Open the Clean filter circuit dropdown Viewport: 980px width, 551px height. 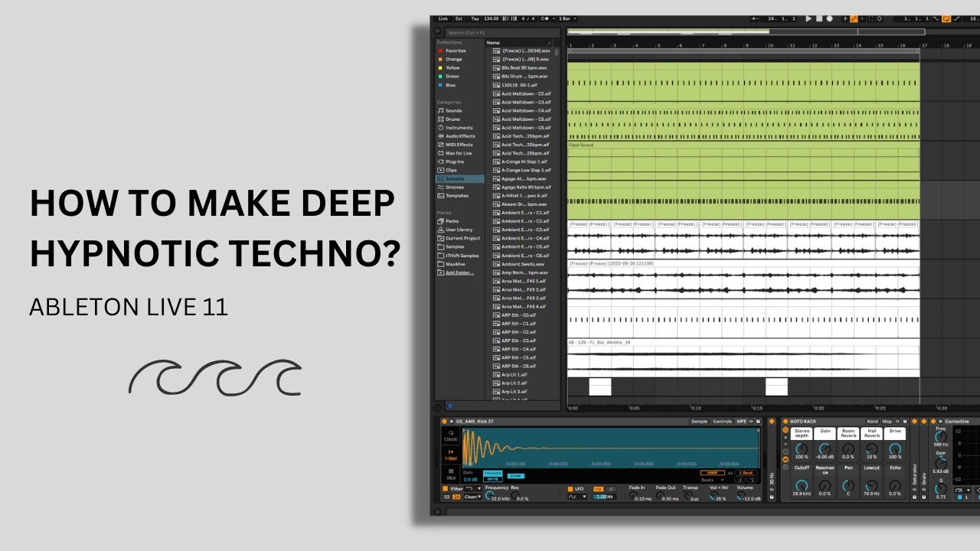point(472,497)
